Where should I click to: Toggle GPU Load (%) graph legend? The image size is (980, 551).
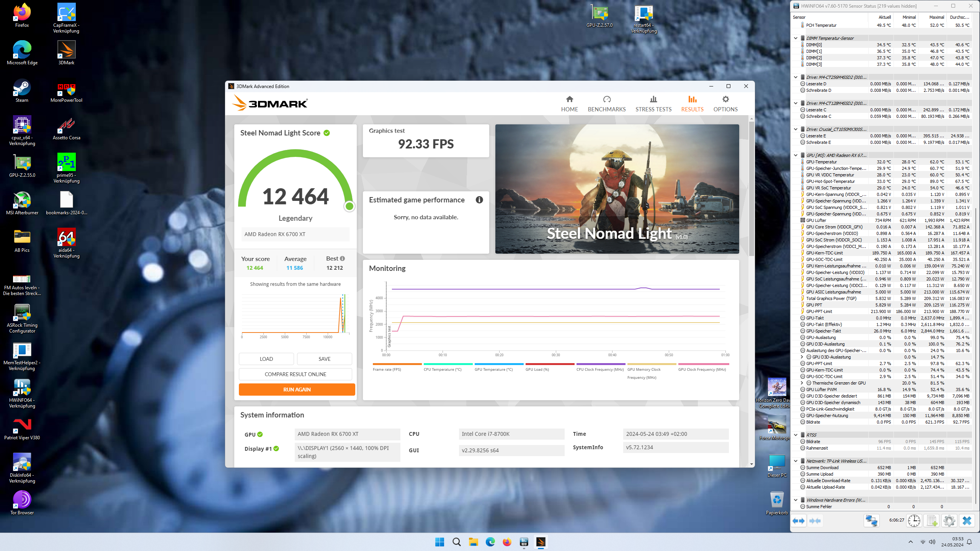(x=537, y=369)
